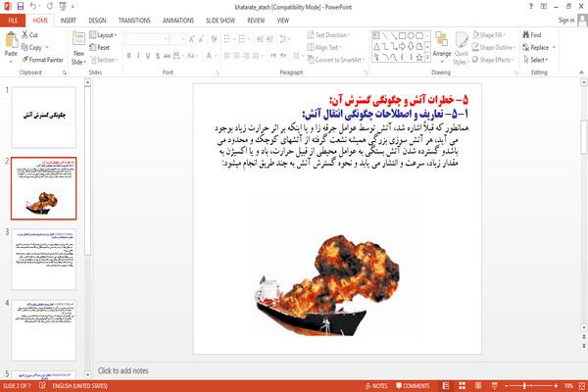Switch to Slide Sorter view in status bar
This screenshot has width=588, height=392.
click(462, 385)
